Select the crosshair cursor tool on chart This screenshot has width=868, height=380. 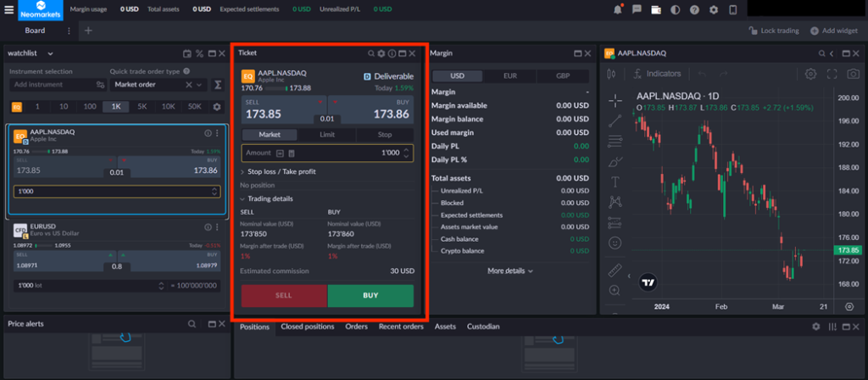[615, 100]
